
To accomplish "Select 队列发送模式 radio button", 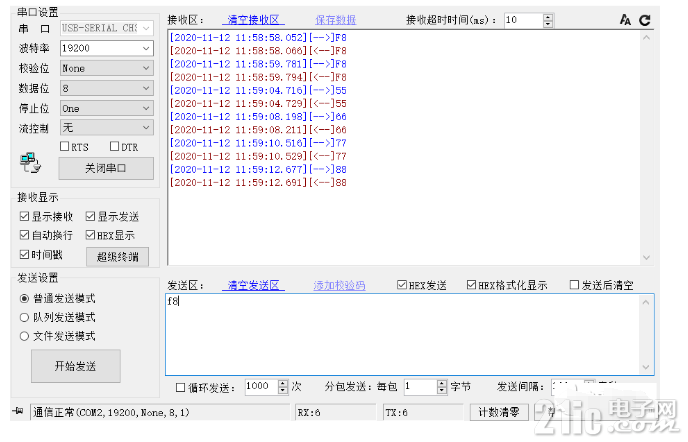I will coord(25,317).
